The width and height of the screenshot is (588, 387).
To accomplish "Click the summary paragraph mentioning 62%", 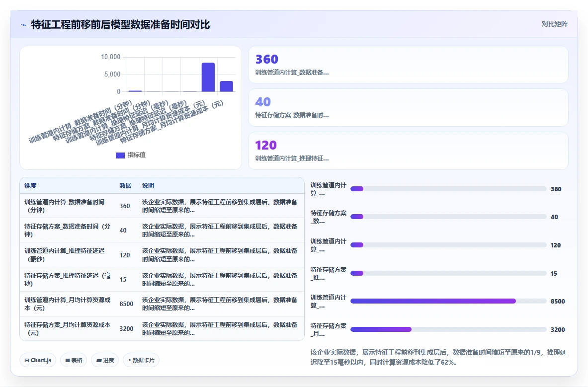I will 438,357.
